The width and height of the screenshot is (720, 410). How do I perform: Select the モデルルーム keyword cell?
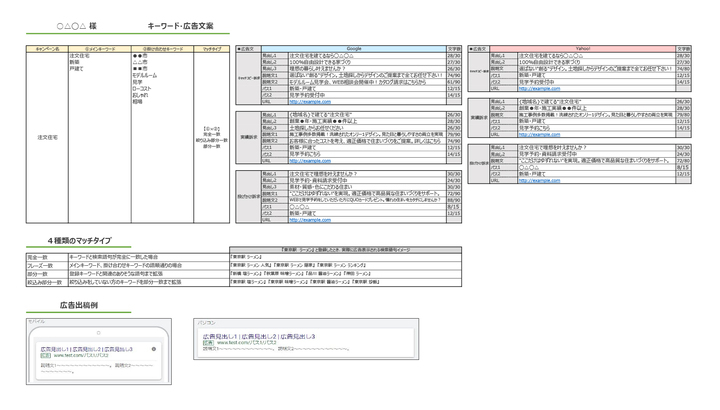145,75
